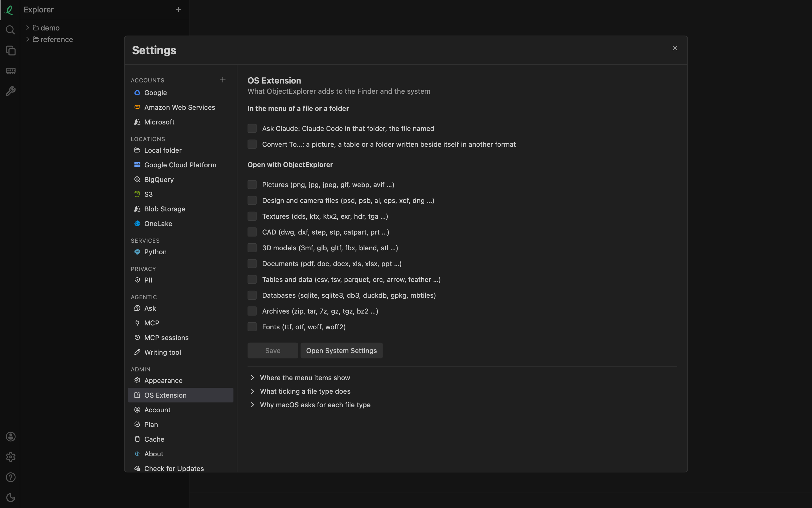Tick the Textures (dds, ktx) checkbox
812x508 pixels.
252,216
